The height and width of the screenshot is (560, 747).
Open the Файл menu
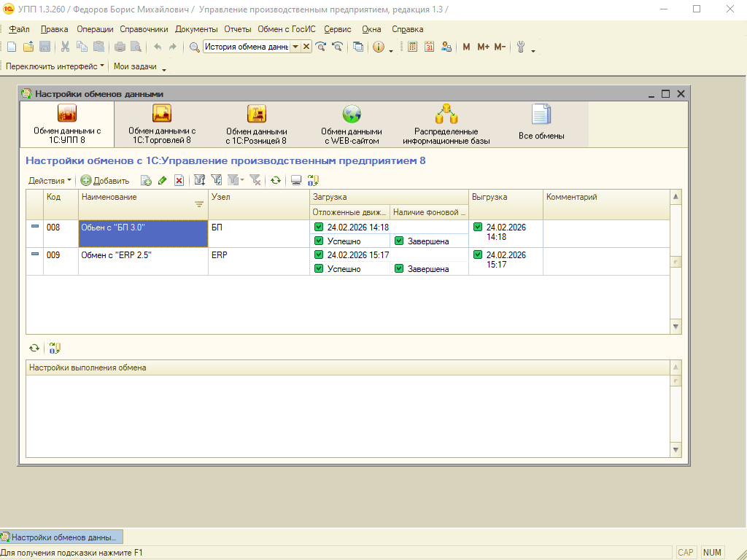[19, 29]
